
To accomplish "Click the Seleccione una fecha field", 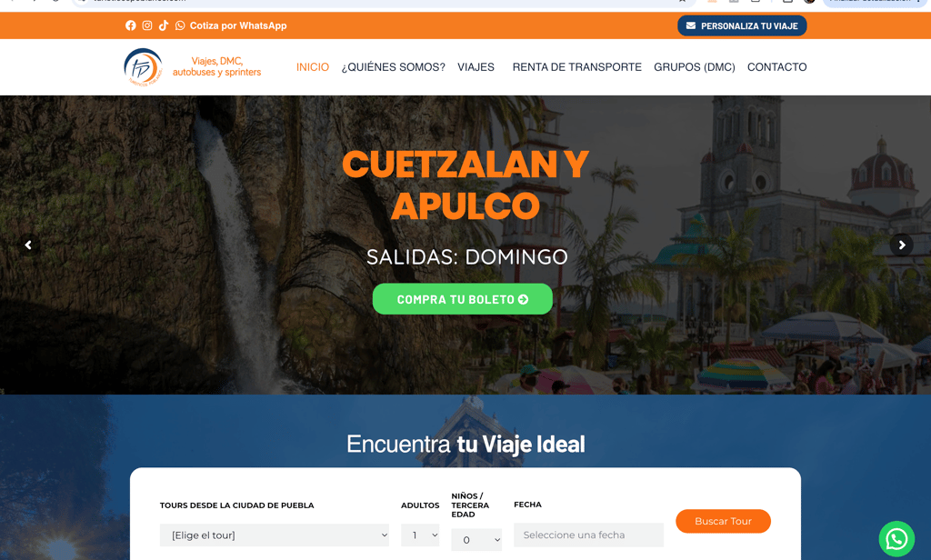I will point(588,535).
